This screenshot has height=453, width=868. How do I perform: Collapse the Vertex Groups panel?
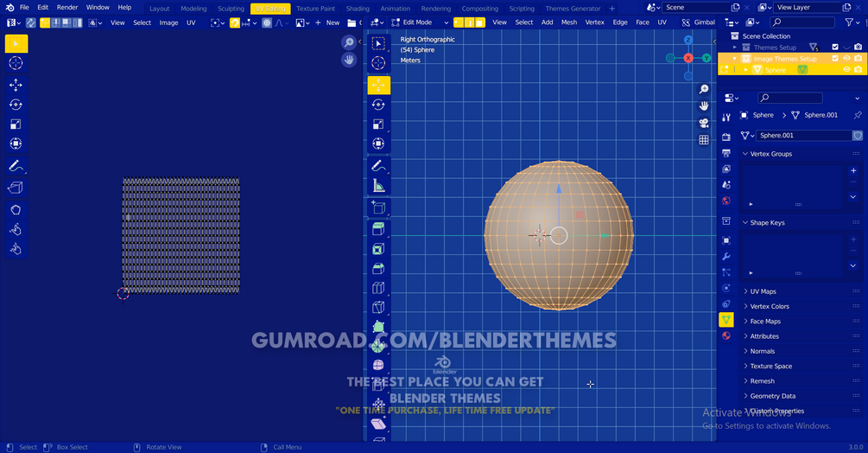(x=745, y=154)
